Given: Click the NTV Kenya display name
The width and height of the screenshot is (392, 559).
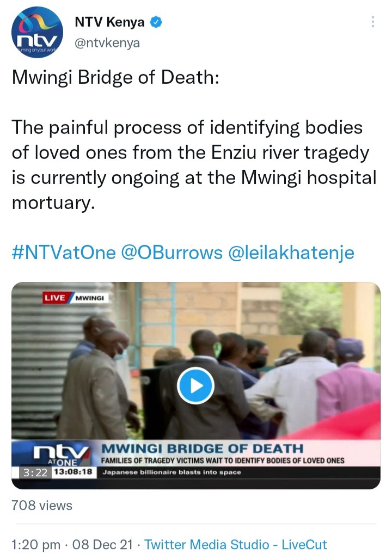Looking at the screenshot, I should [109, 22].
